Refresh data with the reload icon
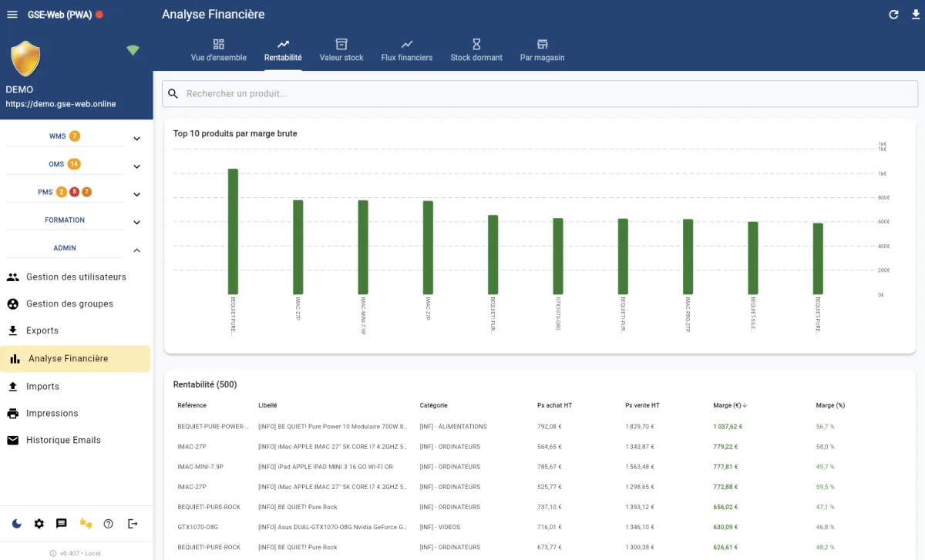This screenshot has height=560, width=925. (x=893, y=14)
